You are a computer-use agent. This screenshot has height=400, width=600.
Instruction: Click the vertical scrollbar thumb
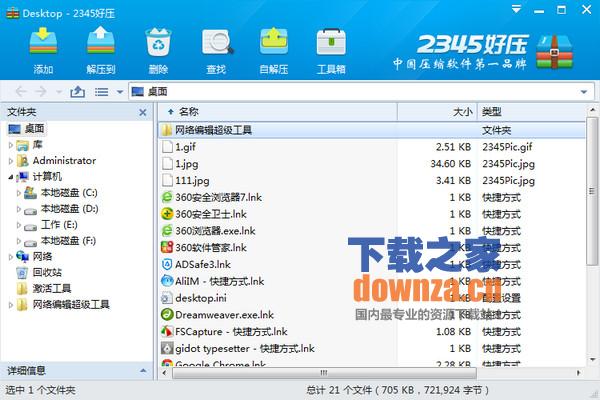(x=592, y=191)
